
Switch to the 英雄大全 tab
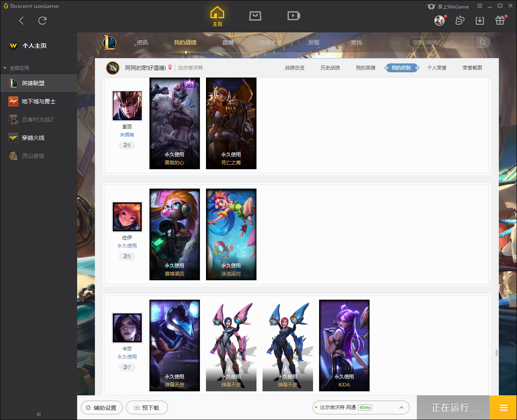[271, 42]
